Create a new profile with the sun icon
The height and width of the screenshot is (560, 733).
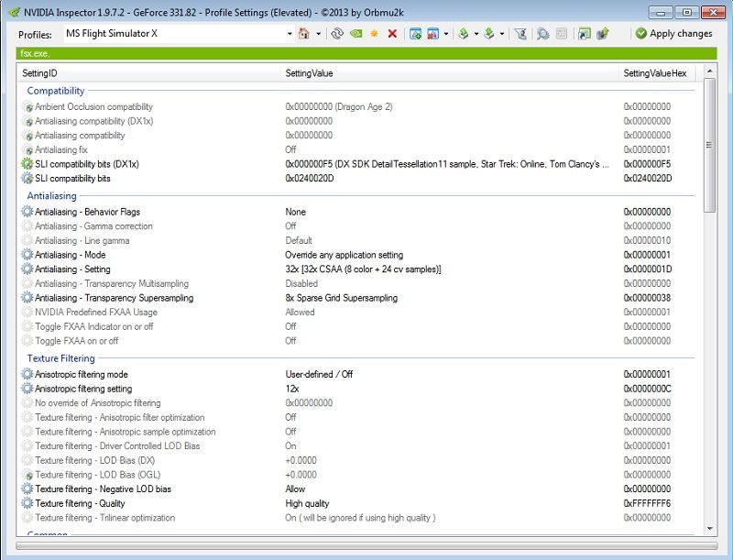coord(374,34)
